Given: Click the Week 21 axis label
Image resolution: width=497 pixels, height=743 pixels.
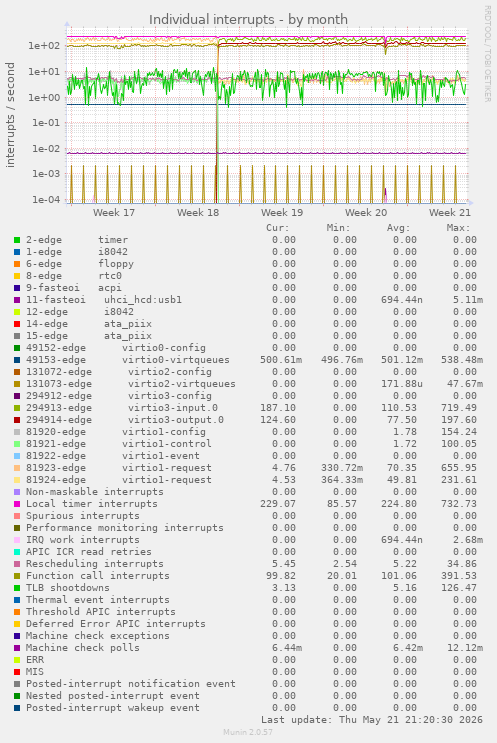Looking at the screenshot, I should [450, 213].
